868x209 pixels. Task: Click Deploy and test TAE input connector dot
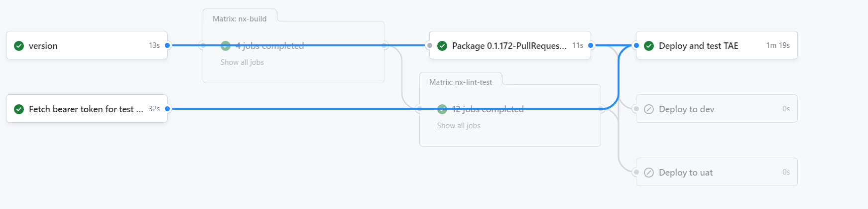pos(636,45)
